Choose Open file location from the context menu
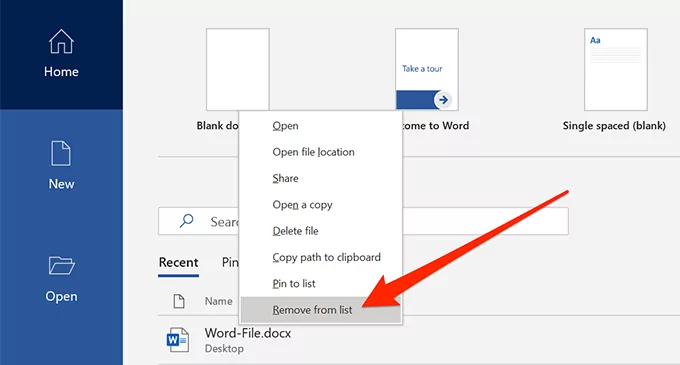The image size is (680, 365). pos(320,152)
